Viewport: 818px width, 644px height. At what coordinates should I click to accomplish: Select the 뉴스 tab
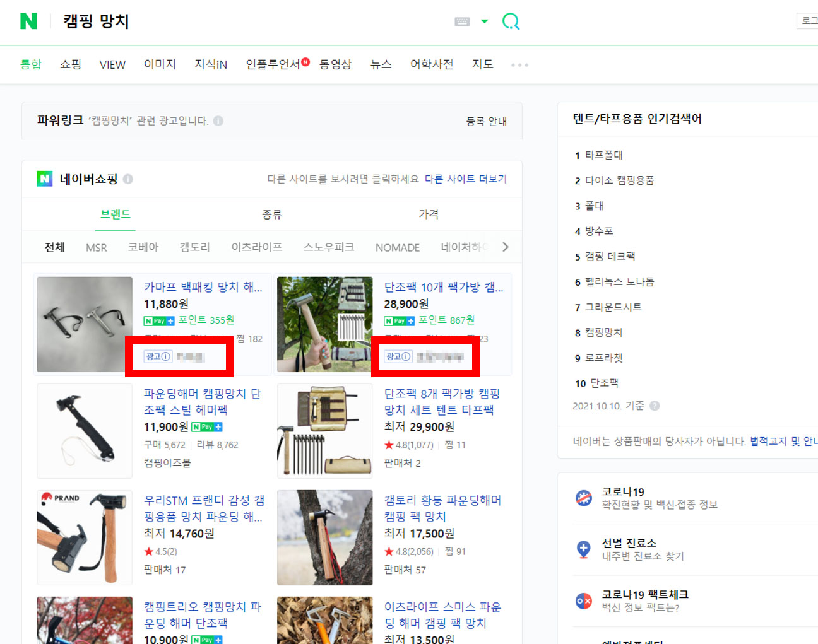(x=381, y=64)
